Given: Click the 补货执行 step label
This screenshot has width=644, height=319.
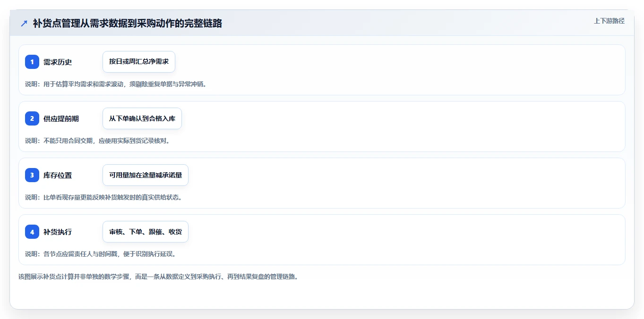Looking at the screenshot, I should 58,232.
